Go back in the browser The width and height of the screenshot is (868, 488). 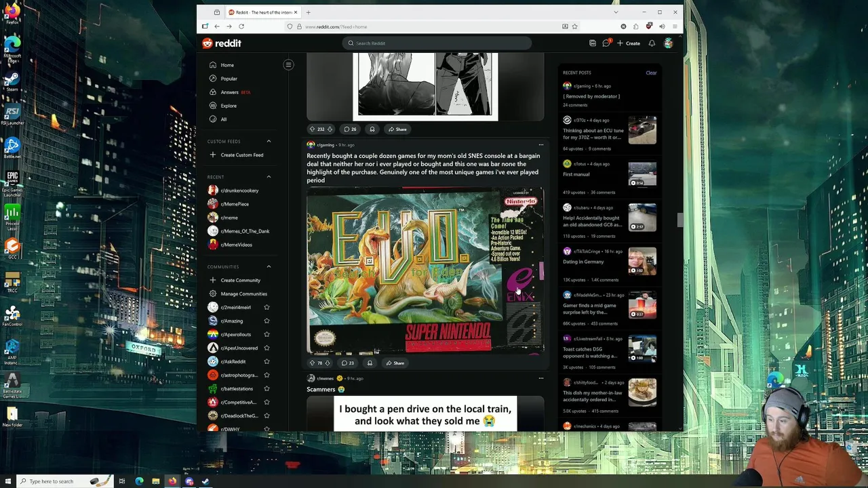click(x=217, y=26)
